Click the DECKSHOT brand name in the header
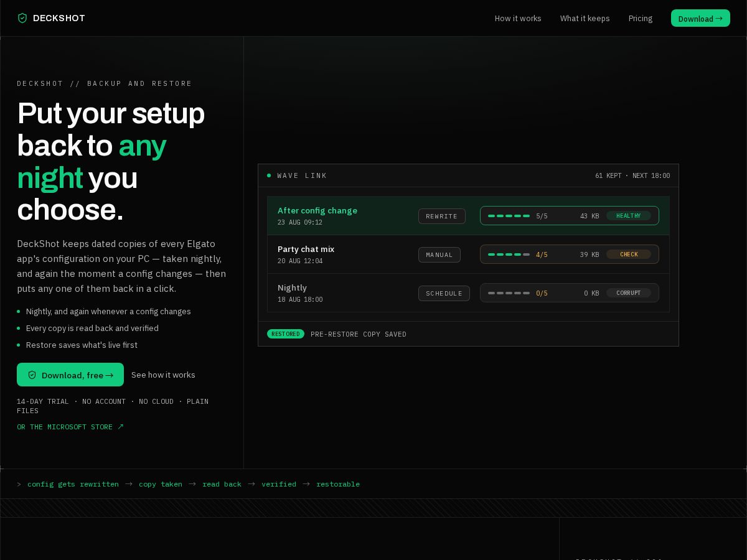This screenshot has width=747, height=560. pos(59,18)
